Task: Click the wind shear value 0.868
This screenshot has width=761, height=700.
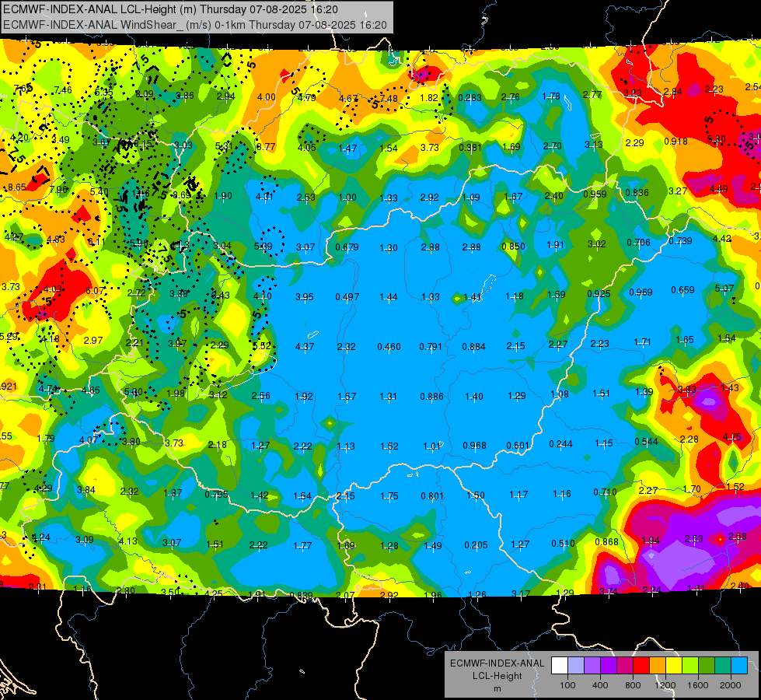Action: coord(606,541)
